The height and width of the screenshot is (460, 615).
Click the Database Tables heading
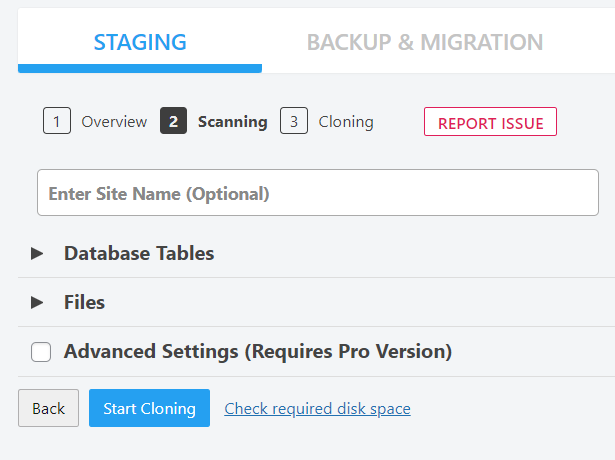click(x=139, y=253)
